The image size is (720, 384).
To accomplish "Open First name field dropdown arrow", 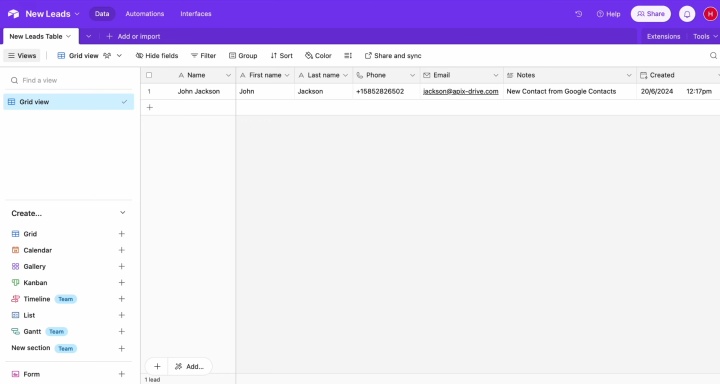I will (287, 75).
